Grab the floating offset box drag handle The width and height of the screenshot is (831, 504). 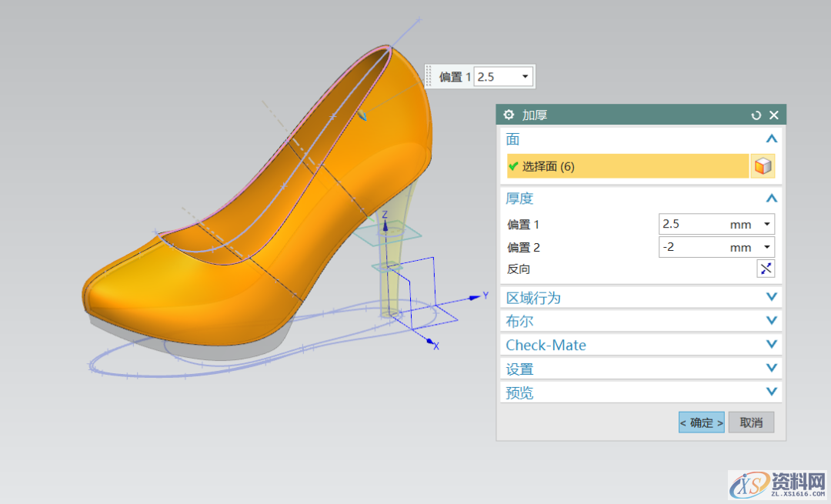pyautogui.click(x=429, y=76)
